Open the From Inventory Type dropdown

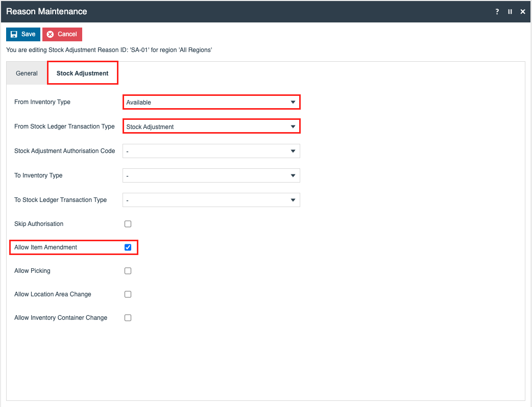tap(211, 102)
